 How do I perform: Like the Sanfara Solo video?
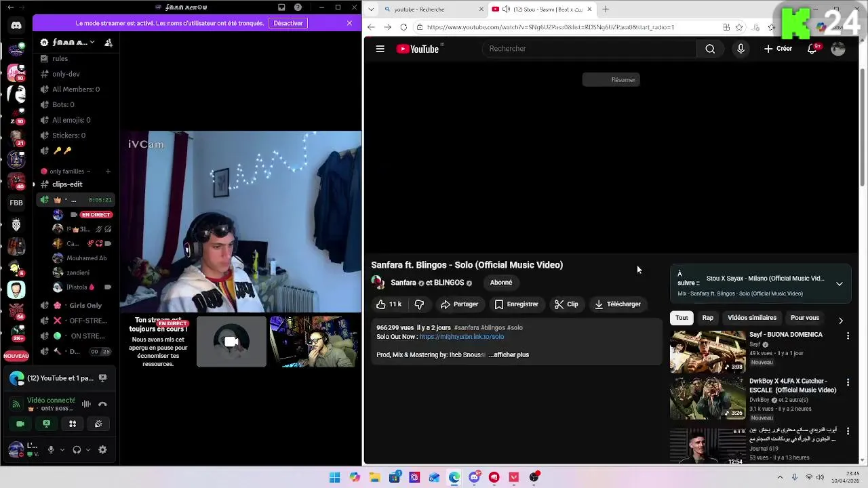click(x=389, y=304)
